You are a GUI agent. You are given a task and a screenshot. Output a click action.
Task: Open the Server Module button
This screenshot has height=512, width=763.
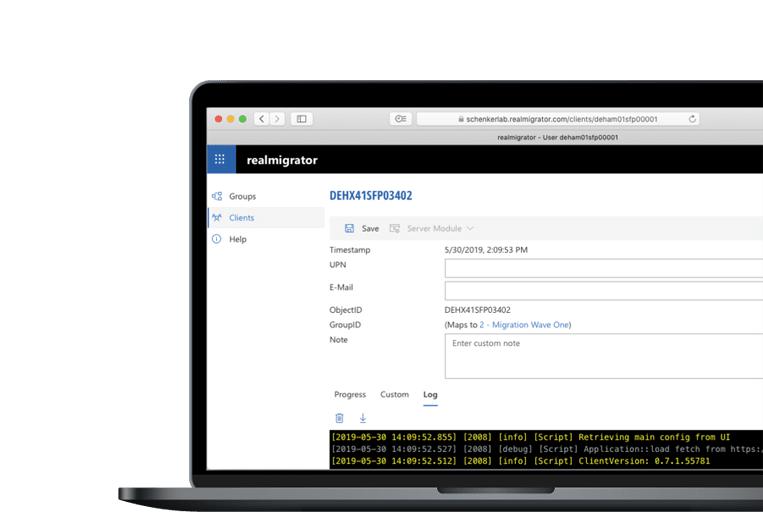coord(432,228)
